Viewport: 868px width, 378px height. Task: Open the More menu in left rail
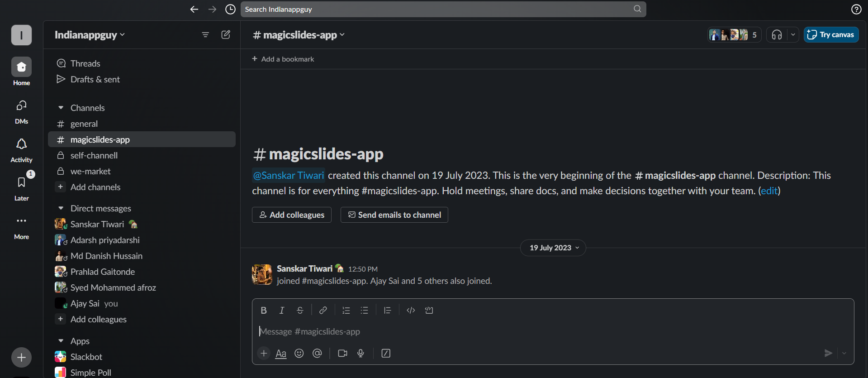[x=21, y=227]
